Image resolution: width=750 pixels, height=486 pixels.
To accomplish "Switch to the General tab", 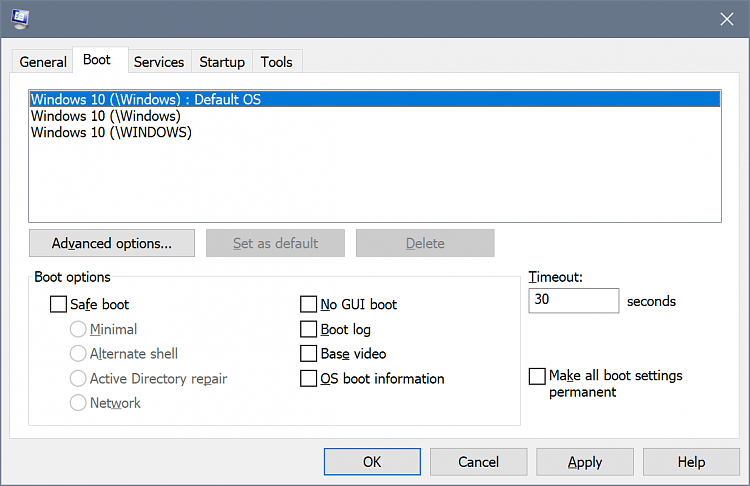I will 43,62.
